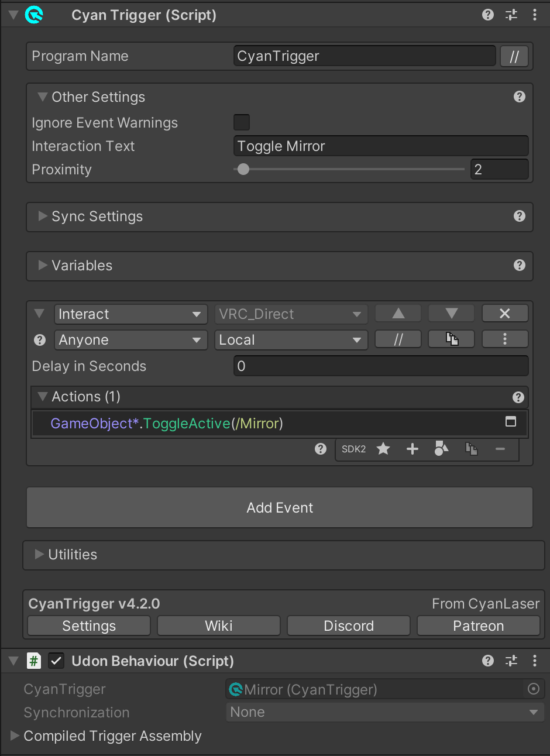Disable the Udon Behaviour script checkbox
Screen dimensions: 550x756
point(56,661)
